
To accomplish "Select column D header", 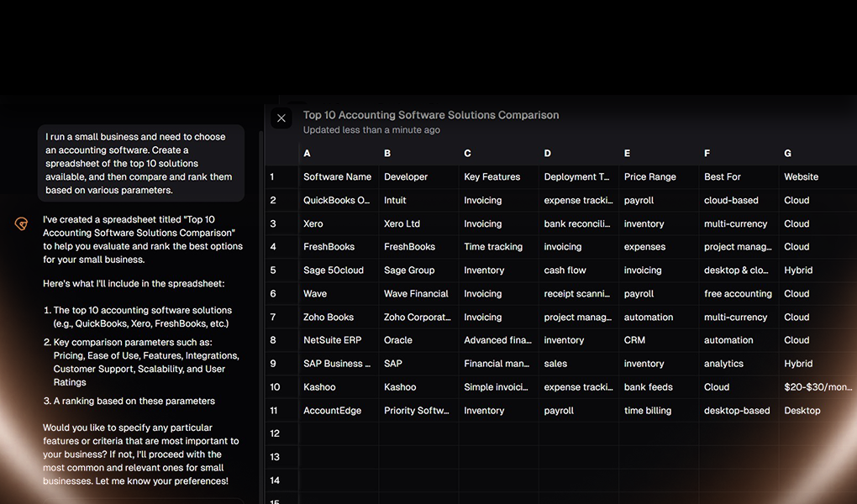I will (x=579, y=154).
